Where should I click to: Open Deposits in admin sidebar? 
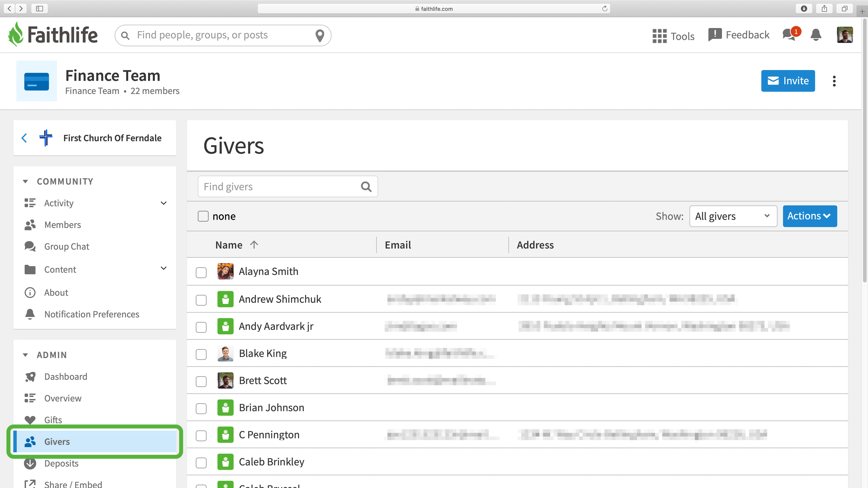pos(61,463)
